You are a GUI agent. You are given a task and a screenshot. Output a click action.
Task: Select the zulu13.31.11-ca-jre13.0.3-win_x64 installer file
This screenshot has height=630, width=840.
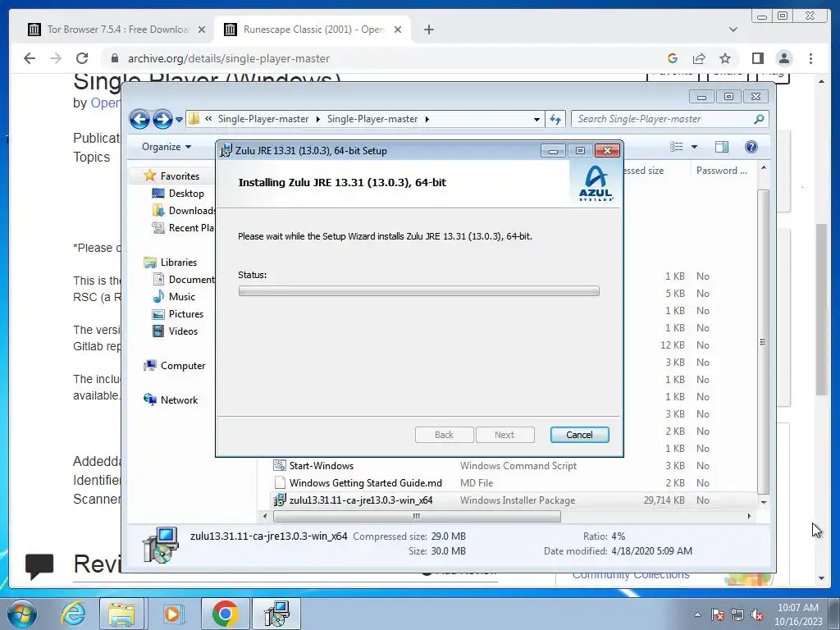[x=354, y=500]
